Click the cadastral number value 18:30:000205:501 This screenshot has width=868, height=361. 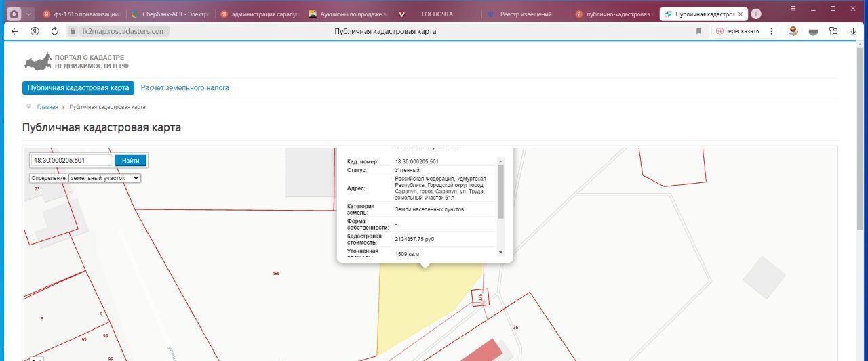pyautogui.click(x=416, y=162)
